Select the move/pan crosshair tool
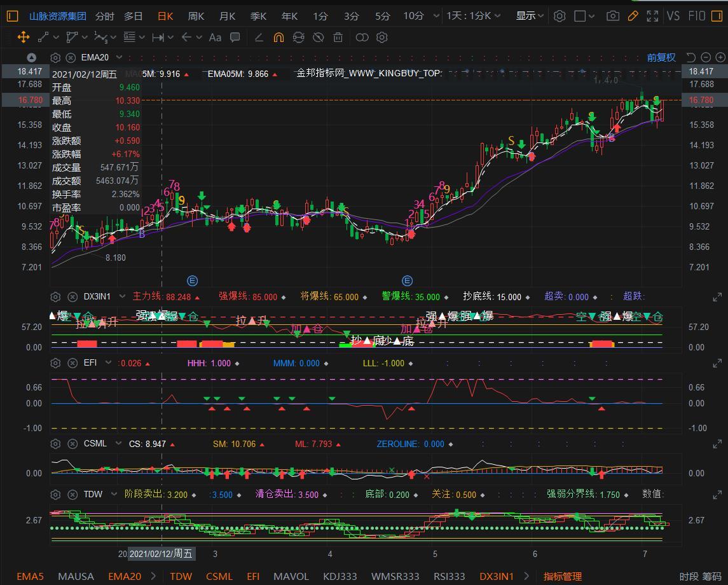 pos(24,37)
